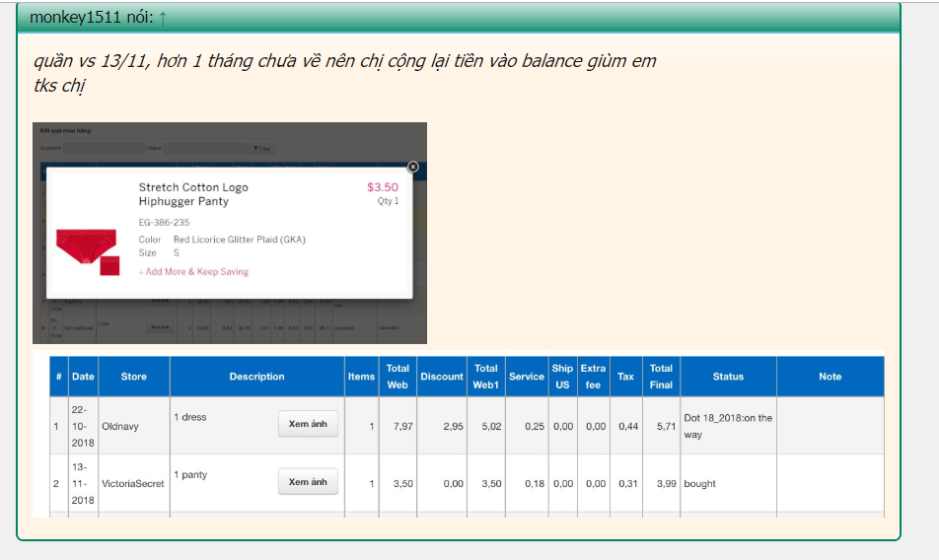This screenshot has height=560, width=939.
Task: Click the Stretch Cotton Logo Hiphugger Panty title
Action: pos(193,194)
